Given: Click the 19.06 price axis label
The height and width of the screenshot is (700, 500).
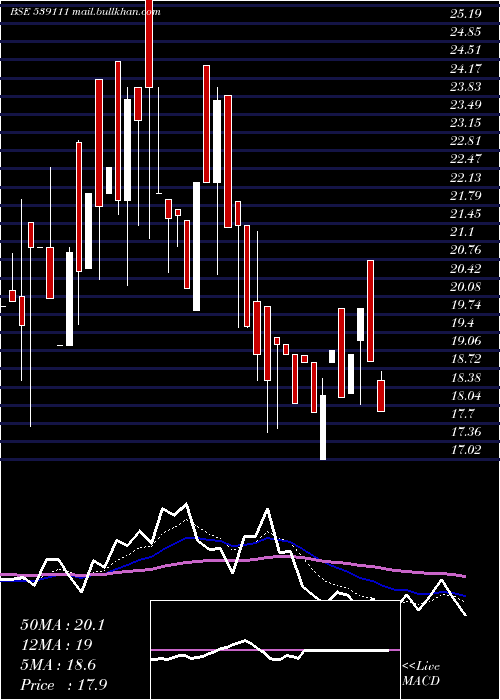Looking at the screenshot, I should (x=466, y=341).
